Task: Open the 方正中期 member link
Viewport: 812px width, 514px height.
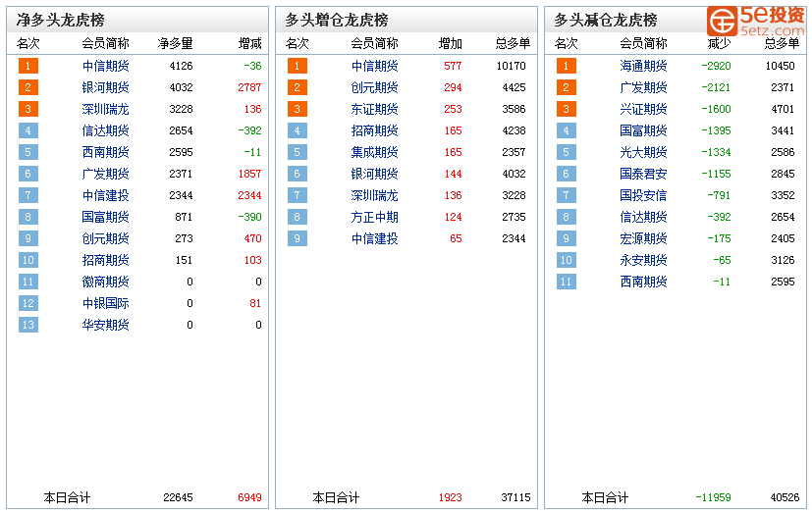Action: click(375, 217)
